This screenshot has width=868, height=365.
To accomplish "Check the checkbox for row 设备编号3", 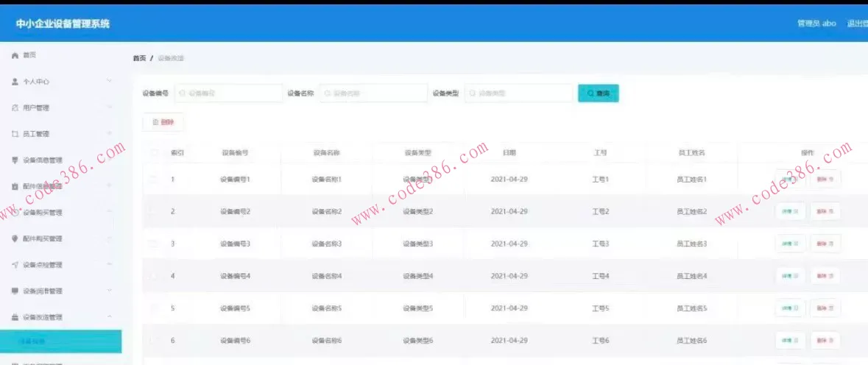I will (x=154, y=244).
